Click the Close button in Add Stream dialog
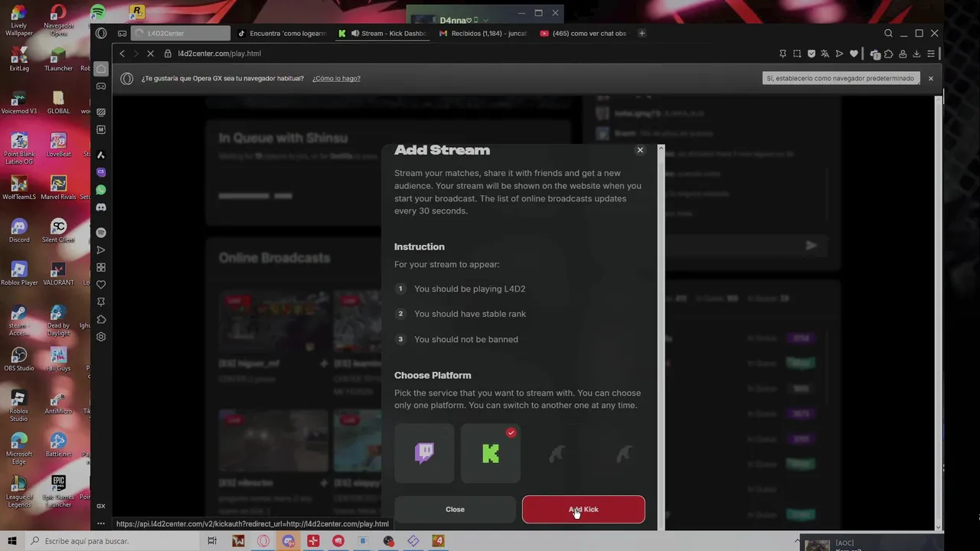 (x=455, y=510)
